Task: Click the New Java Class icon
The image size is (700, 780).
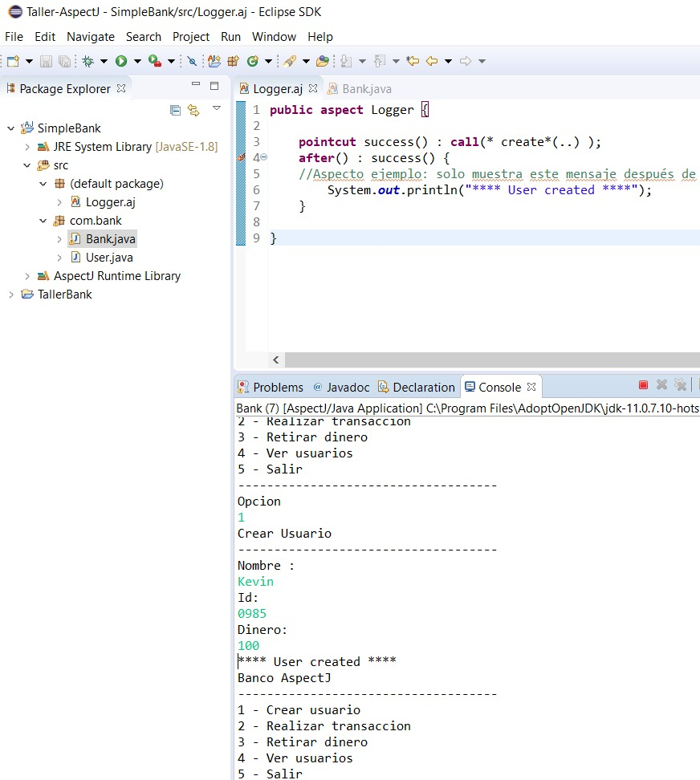Action: [253, 61]
